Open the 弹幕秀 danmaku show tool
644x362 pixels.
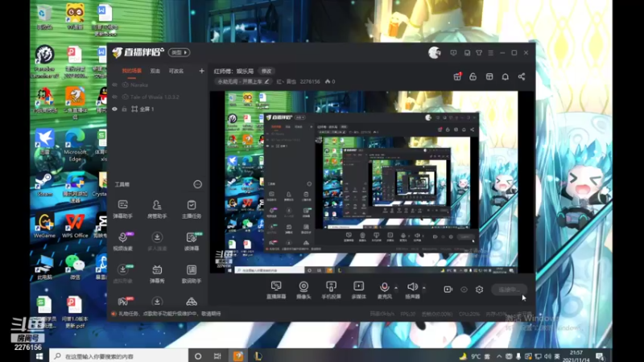tap(157, 274)
